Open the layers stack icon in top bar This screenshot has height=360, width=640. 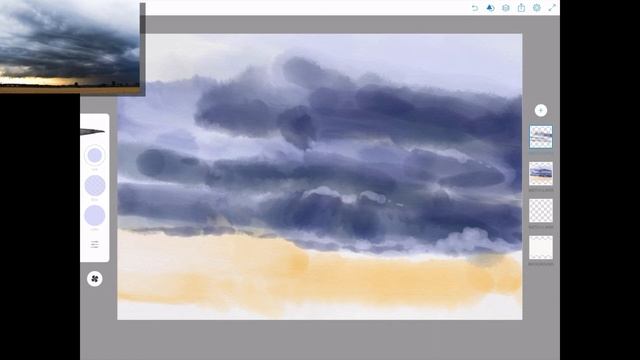click(506, 8)
